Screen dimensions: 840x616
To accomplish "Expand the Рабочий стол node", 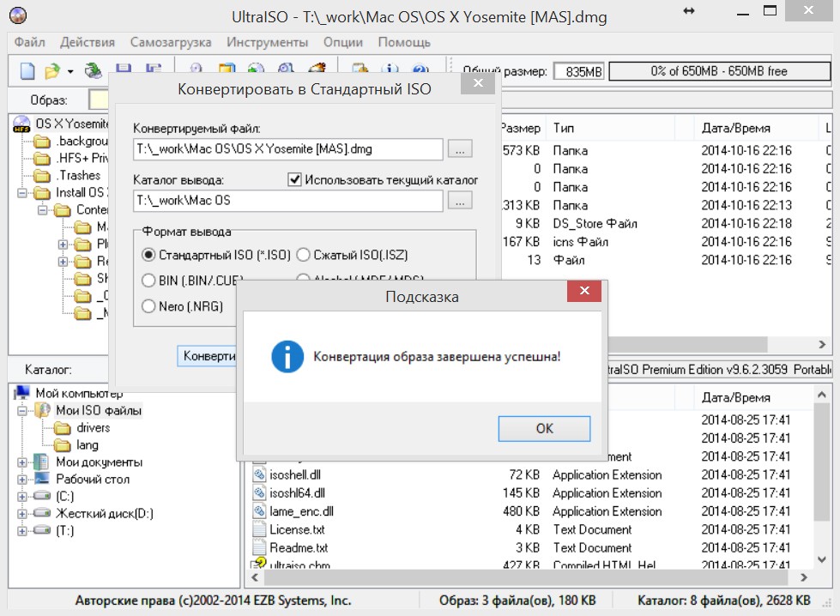I will (x=22, y=480).
